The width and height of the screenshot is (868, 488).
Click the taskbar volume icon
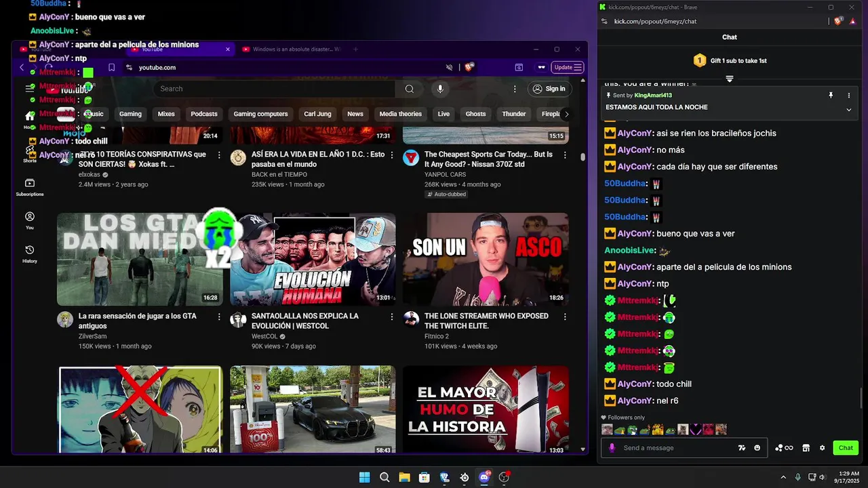click(x=823, y=477)
